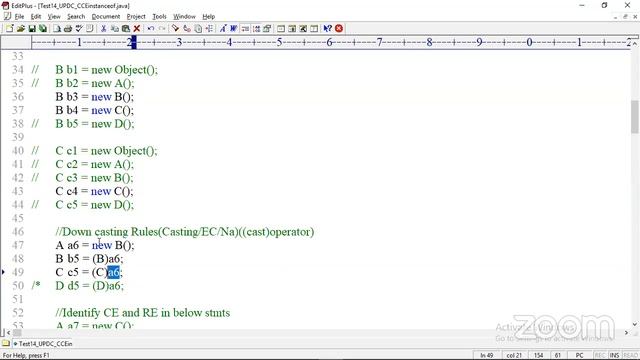Delete selection with the red X icon

137,29
